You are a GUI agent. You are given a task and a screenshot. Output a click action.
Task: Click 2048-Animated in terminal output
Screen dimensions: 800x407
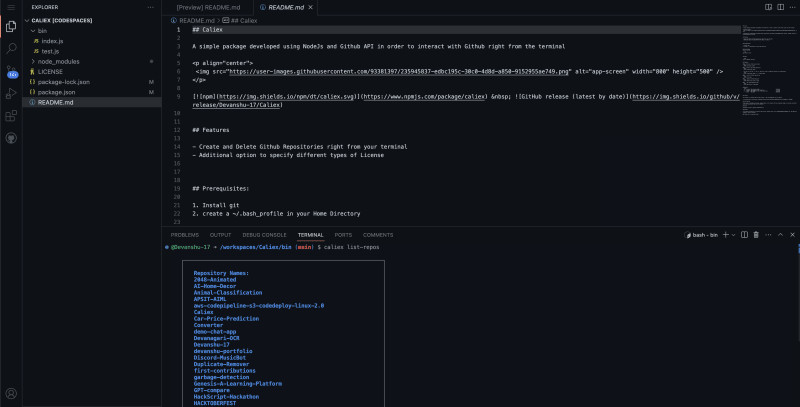pos(215,279)
